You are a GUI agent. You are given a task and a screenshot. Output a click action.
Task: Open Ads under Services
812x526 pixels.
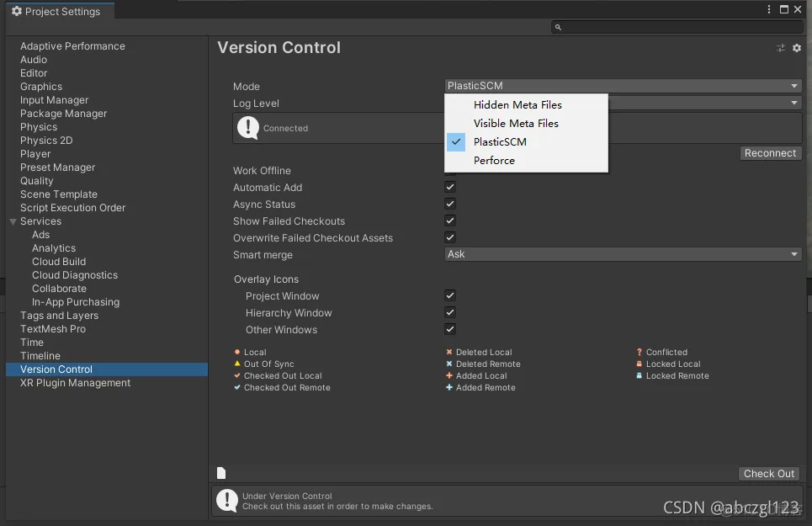coord(41,235)
